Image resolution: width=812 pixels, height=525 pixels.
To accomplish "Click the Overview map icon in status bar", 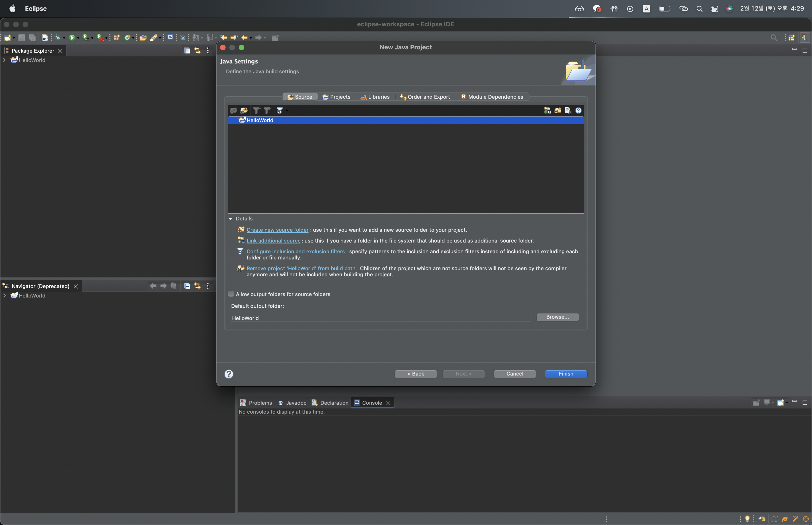I will [x=775, y=519].
